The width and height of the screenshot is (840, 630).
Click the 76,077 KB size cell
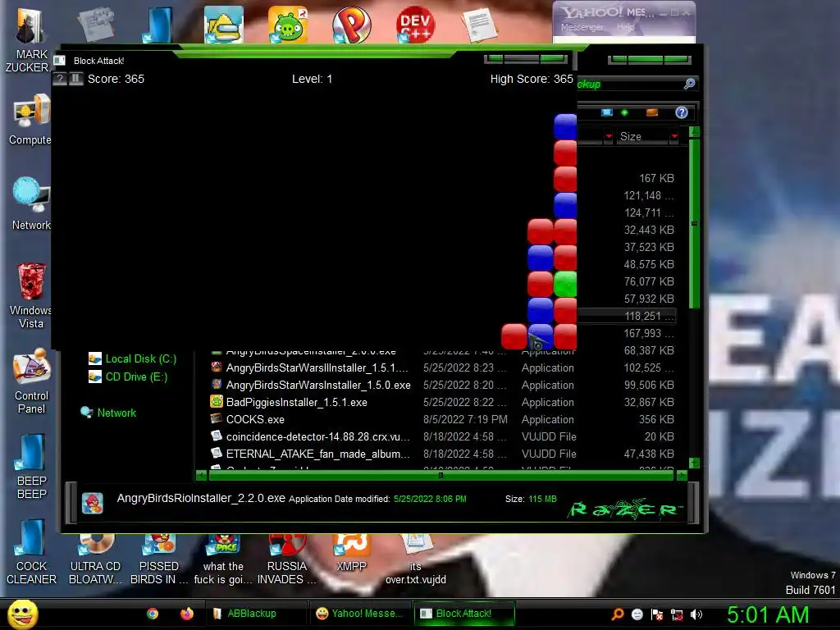tap(649, 281)
